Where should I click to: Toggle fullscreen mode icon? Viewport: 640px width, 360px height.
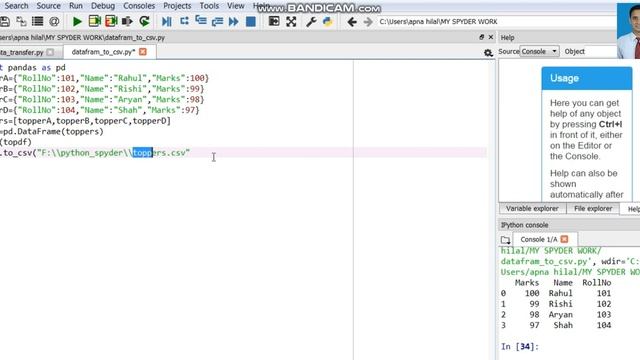pos(291,22)
